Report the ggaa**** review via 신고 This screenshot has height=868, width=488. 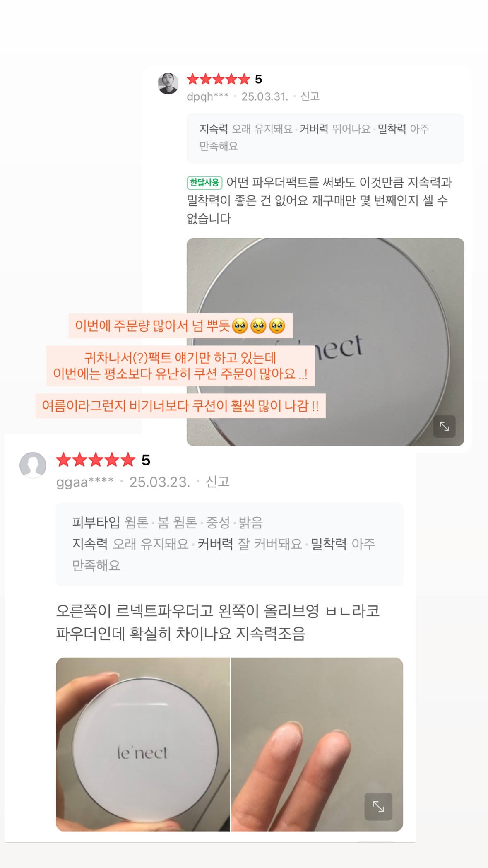[217, 482]
